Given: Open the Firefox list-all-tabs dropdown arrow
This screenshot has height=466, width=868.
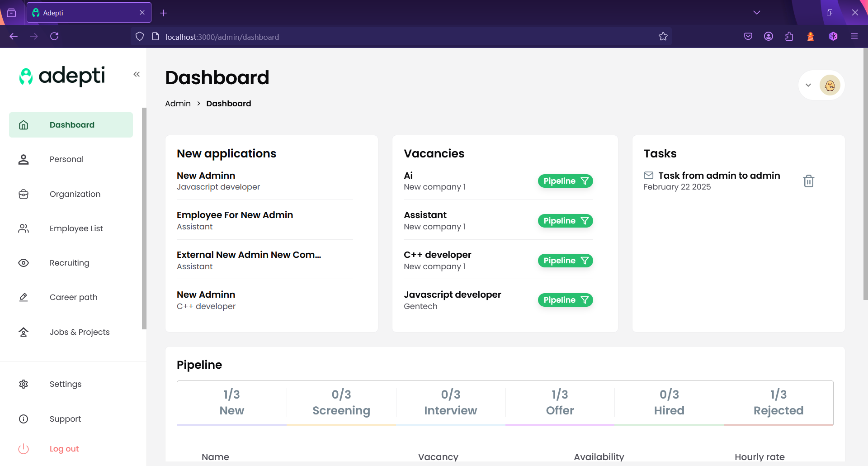Looking at the screenshot, I should click(x=757, y=13).
